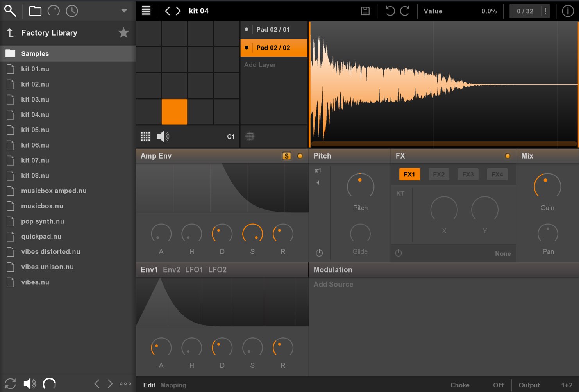Open the info panel icon
Viewport: 579px width, 392px height.
pyautogui.click(x=568, y=11)
